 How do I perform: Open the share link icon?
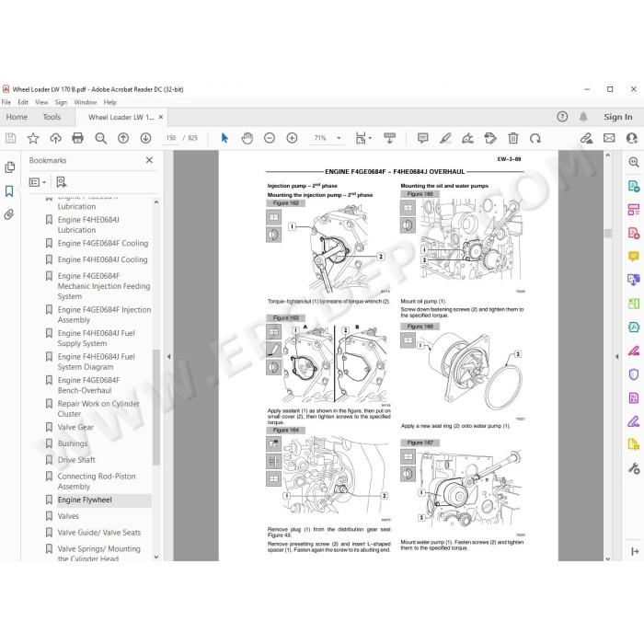click(x=587, y=138)
